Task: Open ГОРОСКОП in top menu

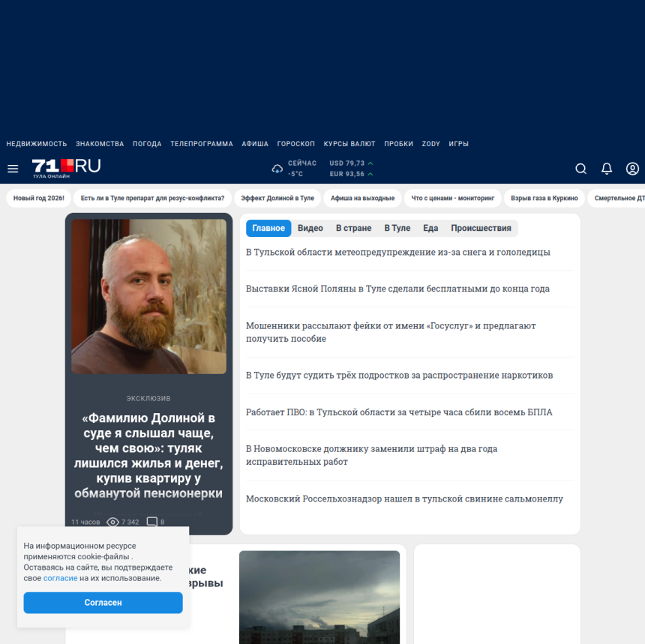Action: [295, 144]
